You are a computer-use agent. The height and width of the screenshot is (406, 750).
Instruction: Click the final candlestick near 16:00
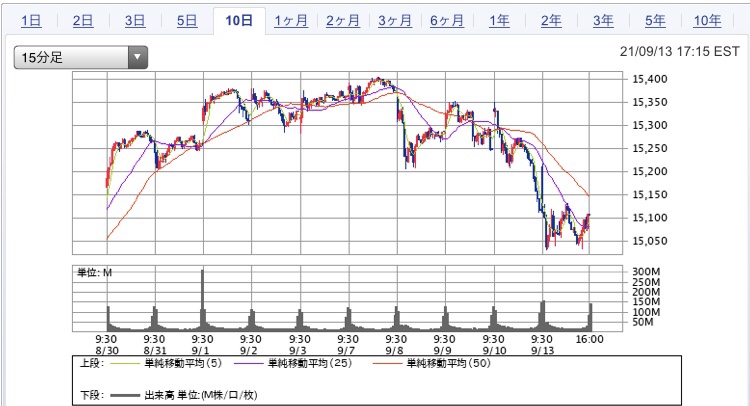coord(589,220)
